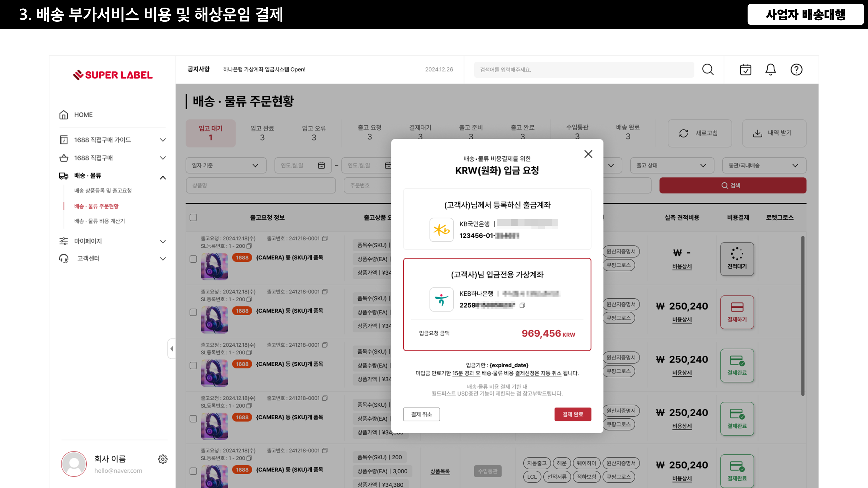Collapse the sidebar with the arrow handle
Image resolution: width=868 pixels, height=488 pixels.
pos(172,349)
